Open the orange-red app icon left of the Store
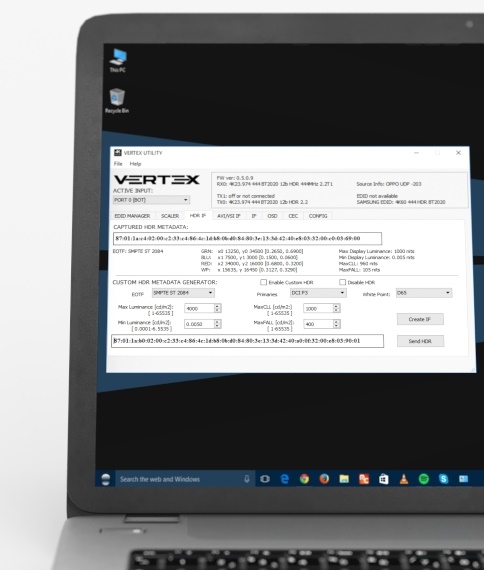Image resolution: width=484 pixels, height=570 pixels. [364, 479]
